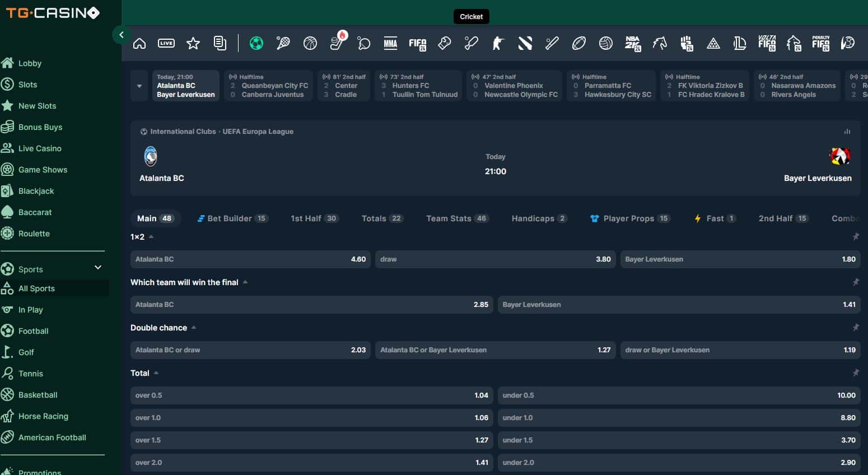This screenshot has width=868, height=475.
Task: Pin the 'Which team will win the final' market
Action: pos(856,282)
